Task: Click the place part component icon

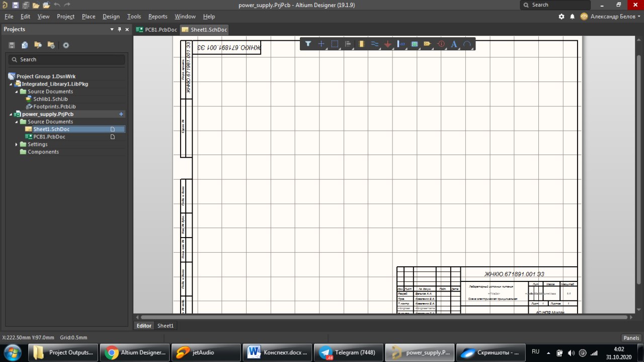Action: [x=361, y=44]
